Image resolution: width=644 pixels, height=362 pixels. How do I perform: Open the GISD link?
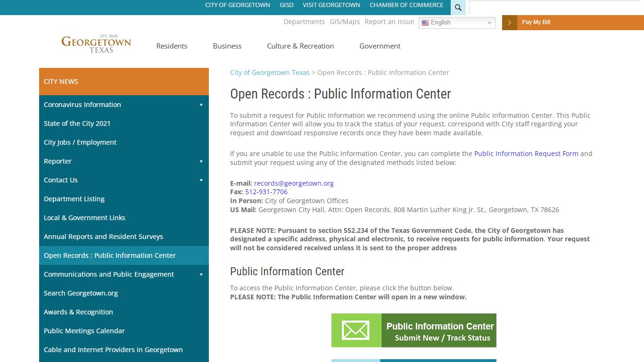click(x=287, y=5)
